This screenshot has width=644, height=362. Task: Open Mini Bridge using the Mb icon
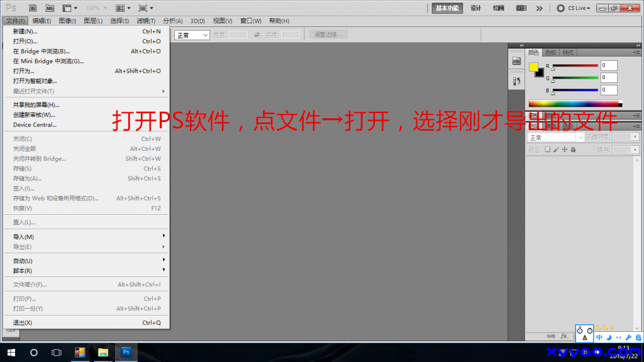tap(50, 8)
